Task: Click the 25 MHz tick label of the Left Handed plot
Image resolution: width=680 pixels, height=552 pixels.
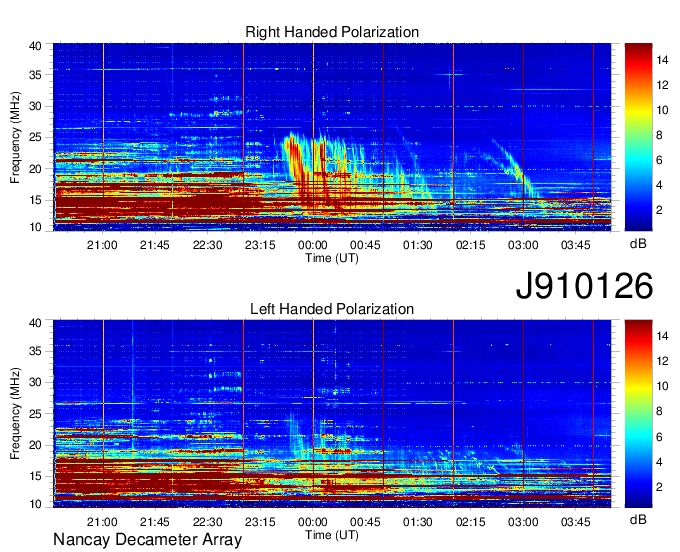Action: point(35,414)
